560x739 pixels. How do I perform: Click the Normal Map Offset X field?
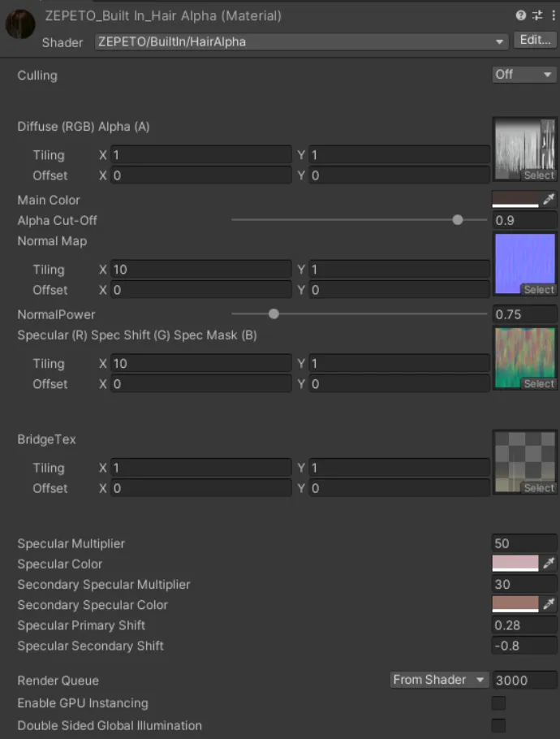201,290
